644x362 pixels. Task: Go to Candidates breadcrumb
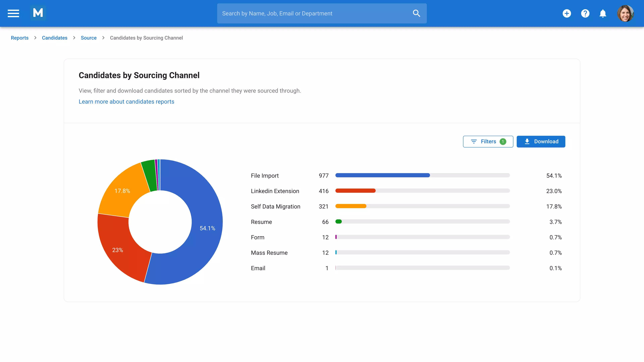pos(55,38)
